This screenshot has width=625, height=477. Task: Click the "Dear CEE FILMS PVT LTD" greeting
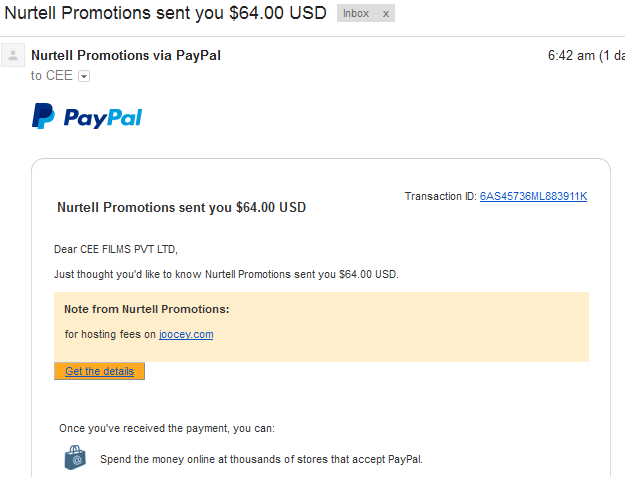pyautogui.click(x=116, y=249)
